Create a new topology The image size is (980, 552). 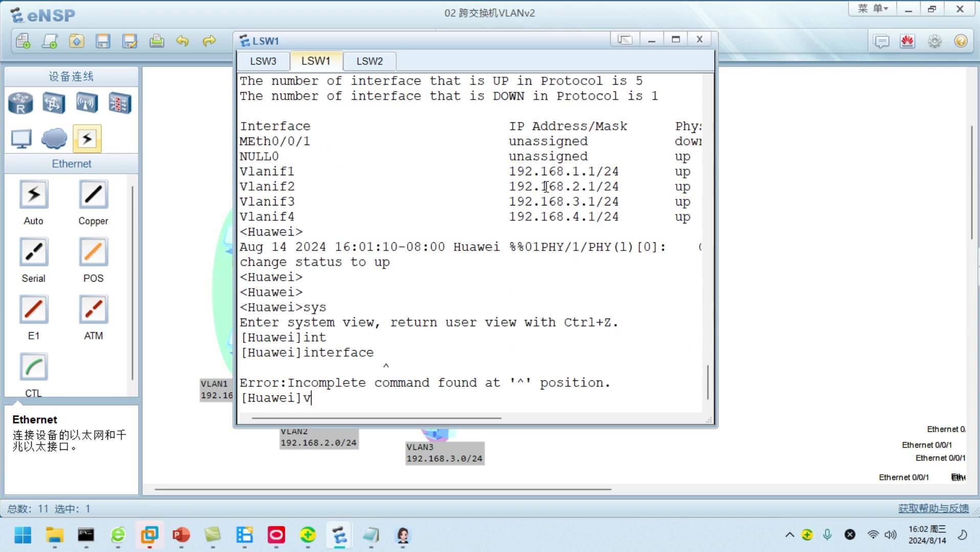(x=23, y=41)
